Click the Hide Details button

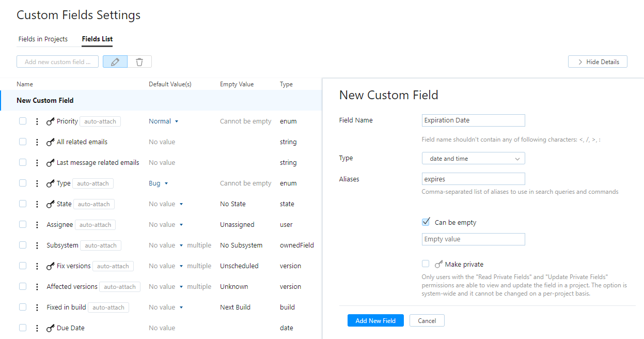(x=598, y=62)
